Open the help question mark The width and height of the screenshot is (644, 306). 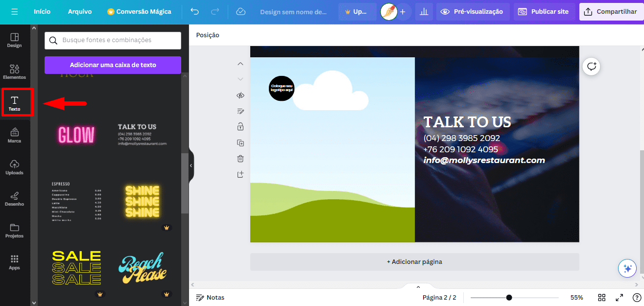point(637,297)
